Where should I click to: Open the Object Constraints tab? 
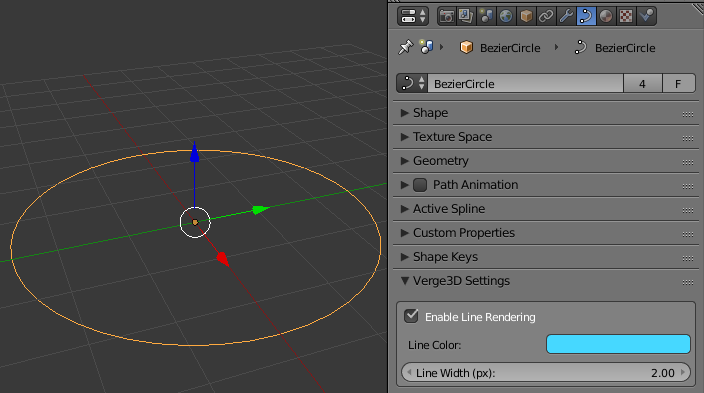tap(546, 16)
